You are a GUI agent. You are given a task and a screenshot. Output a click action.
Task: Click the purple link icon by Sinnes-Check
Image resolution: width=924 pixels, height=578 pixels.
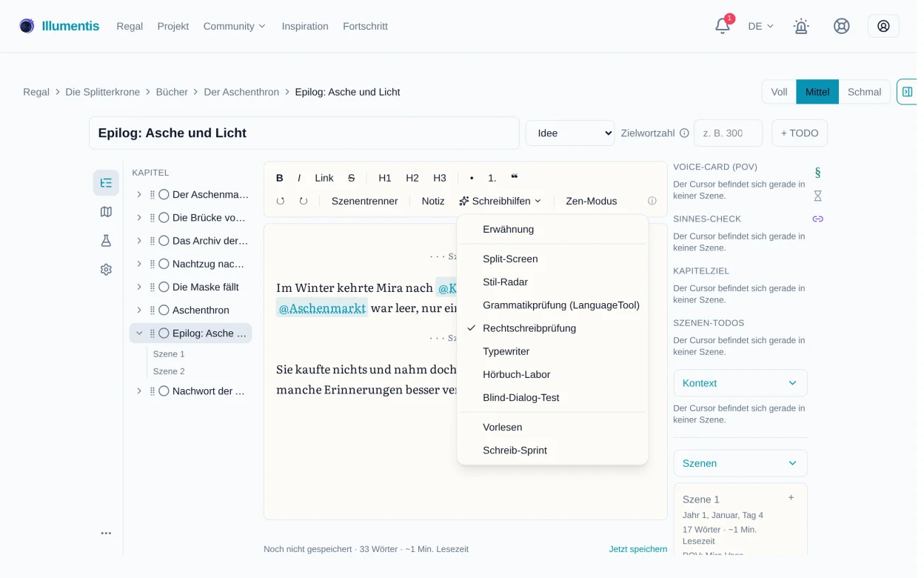[817, 219]
